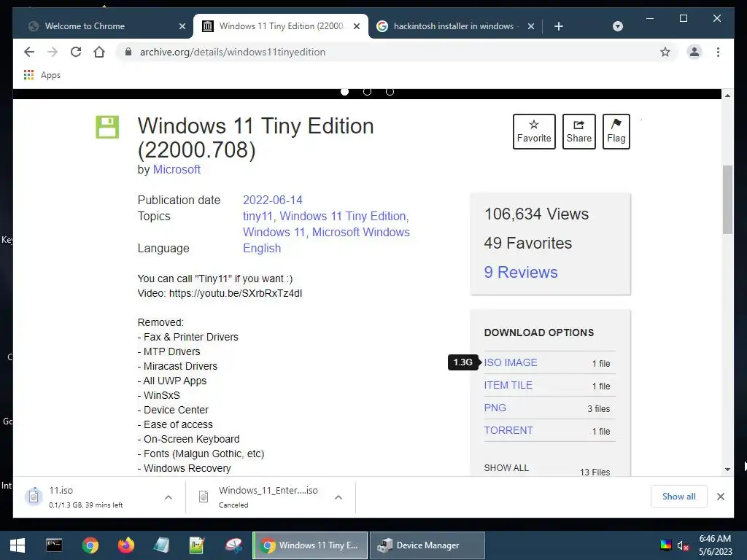Viewport: 747px width, 560px height.
Task: Reload the archive.org page
Action: pos(76,52)
